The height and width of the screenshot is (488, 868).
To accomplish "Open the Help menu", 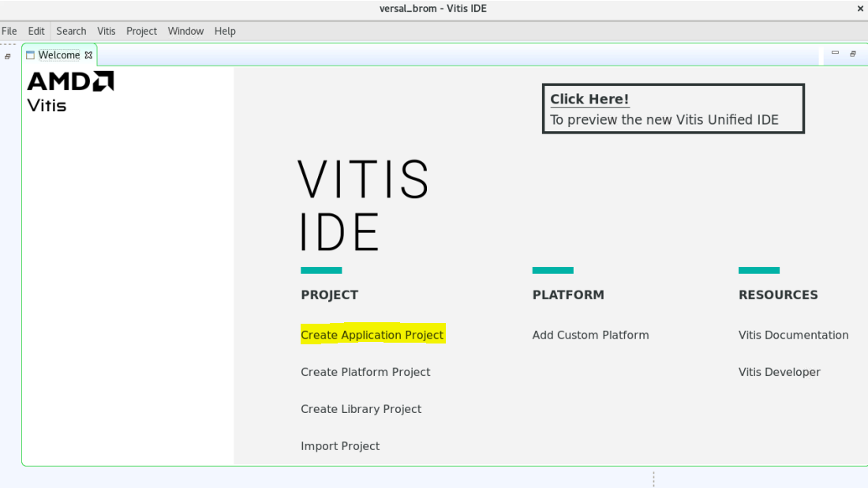I will click(225, 31).
